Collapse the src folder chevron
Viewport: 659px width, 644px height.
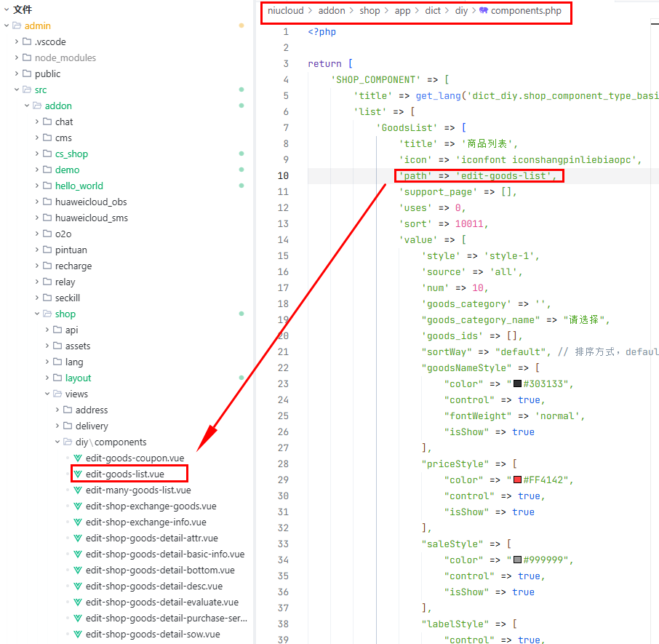coord(17,90)
